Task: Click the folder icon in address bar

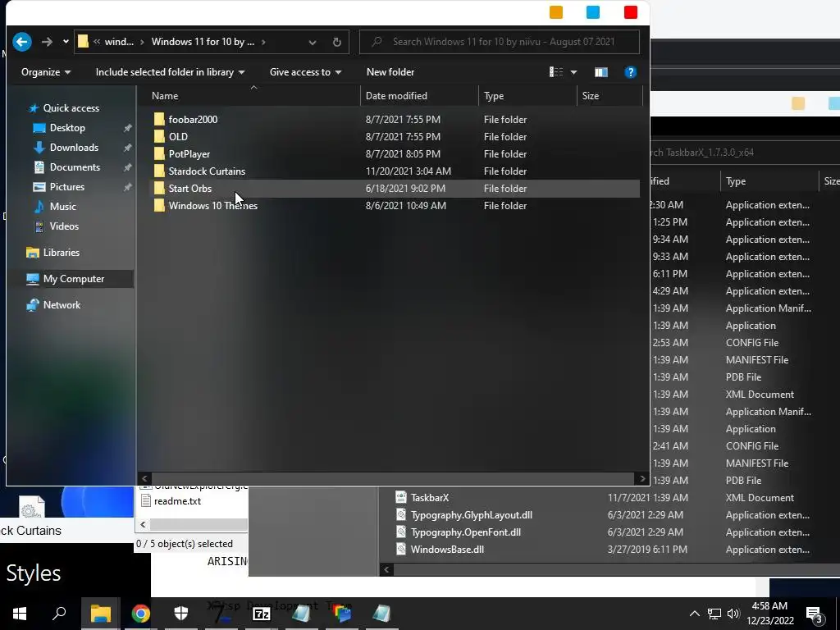Action: point(83,42)
